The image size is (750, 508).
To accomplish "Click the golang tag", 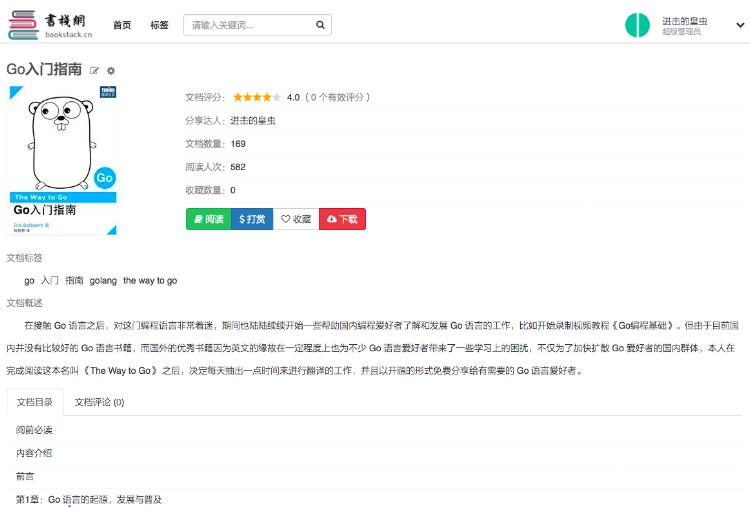I will [x=103, y=281].
